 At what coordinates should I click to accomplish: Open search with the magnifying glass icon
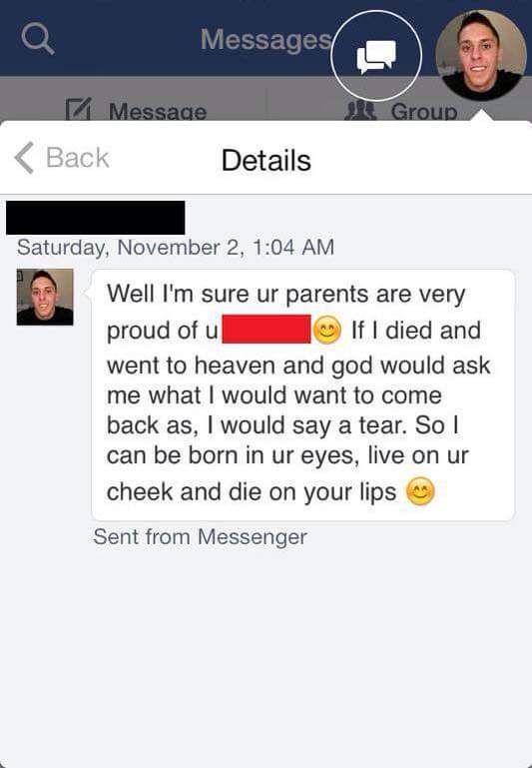click(38, 39)
